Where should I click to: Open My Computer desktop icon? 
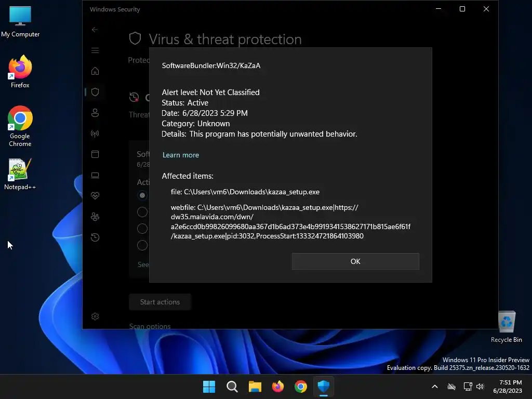20,22
